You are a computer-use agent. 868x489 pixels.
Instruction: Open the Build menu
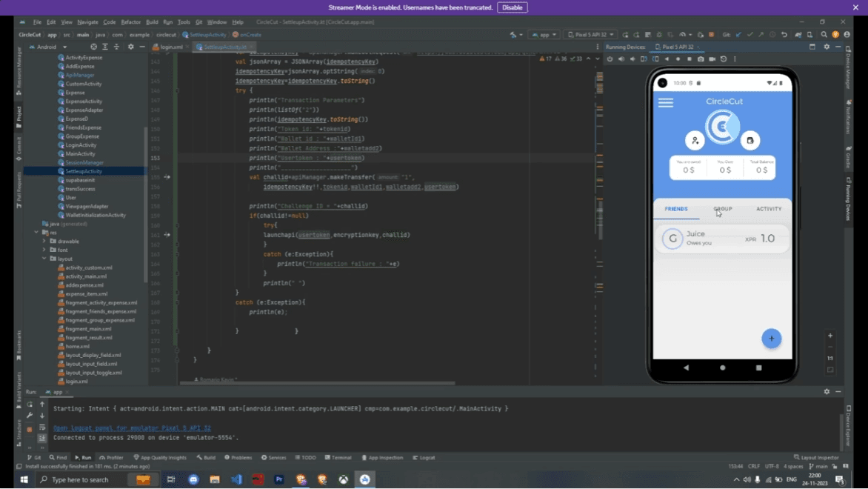152,22
